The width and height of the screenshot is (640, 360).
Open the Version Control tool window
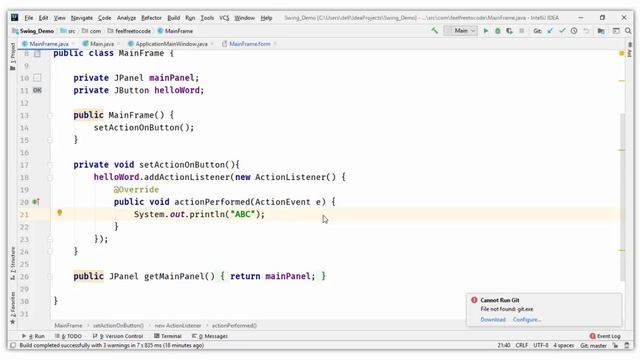point(118,336)
